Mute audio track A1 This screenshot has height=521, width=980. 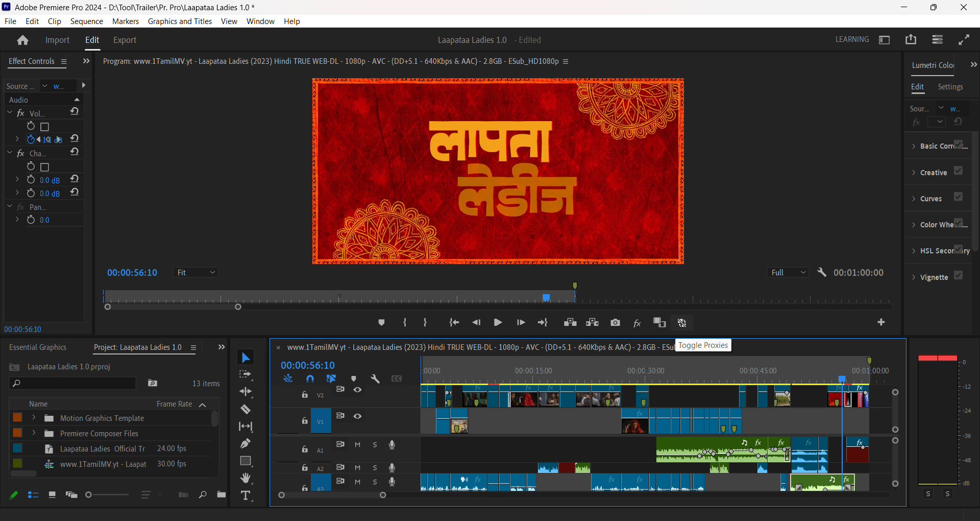coord(358,445)
